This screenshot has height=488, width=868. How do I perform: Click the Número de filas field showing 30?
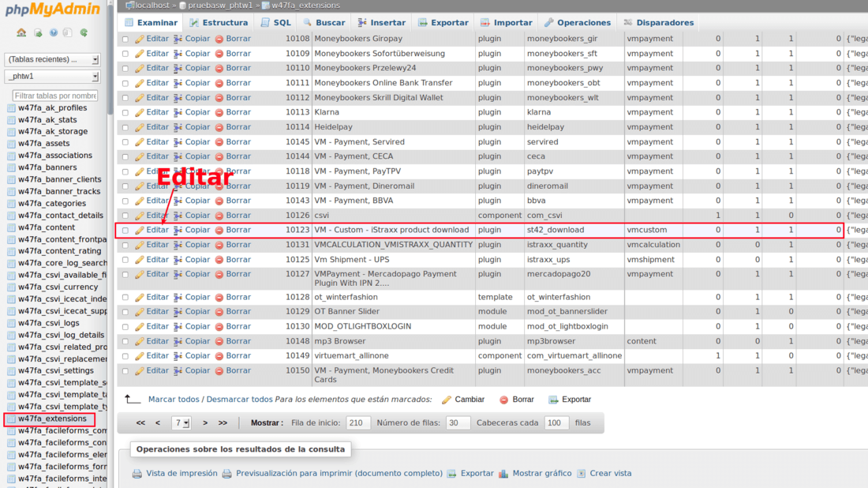(458, 423)
